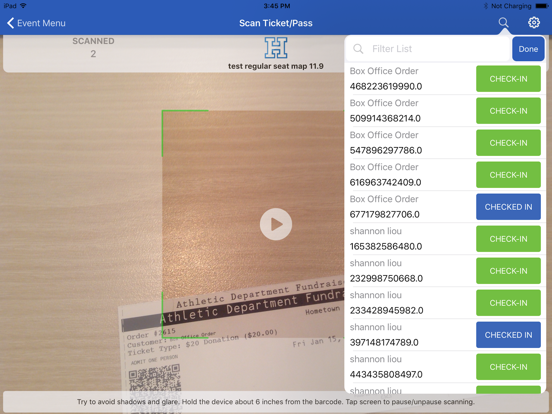
Task: Go back to Event Menu
Action: (x=36, y=23)
